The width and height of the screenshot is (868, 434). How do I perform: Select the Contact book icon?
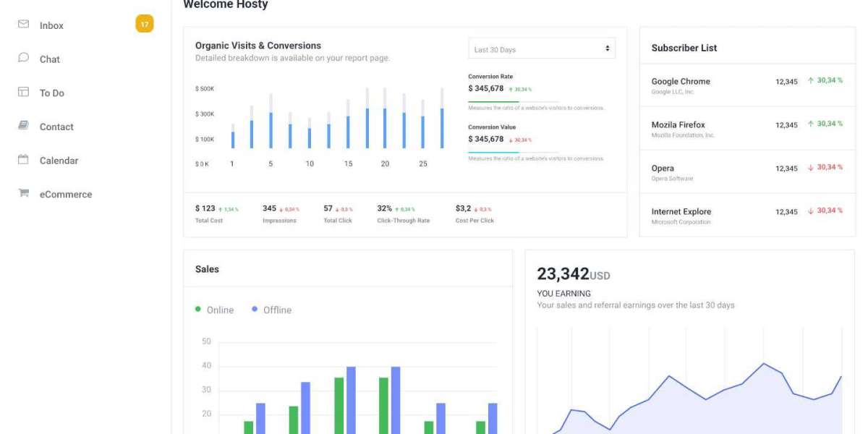click(x=24, y=126)
